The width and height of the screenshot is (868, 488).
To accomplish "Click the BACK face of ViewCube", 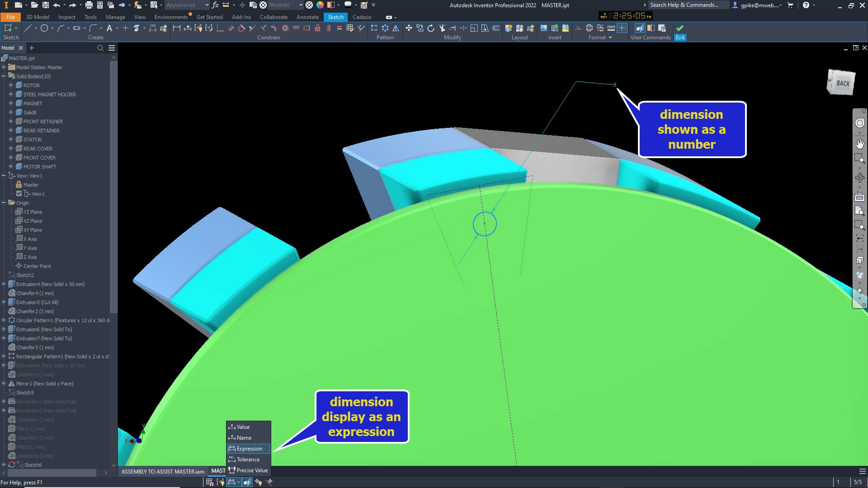I will tap(842, 83).
